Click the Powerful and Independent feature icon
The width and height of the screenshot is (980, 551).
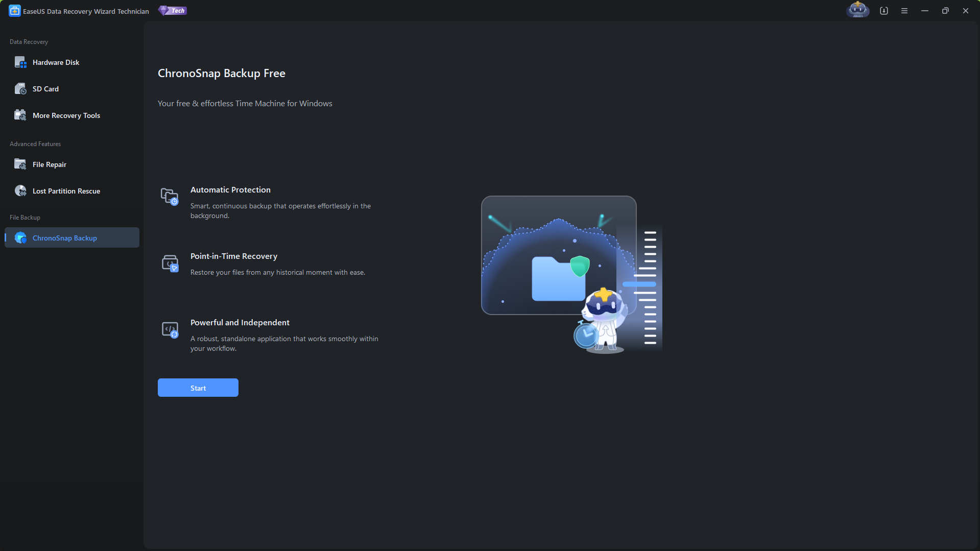click(x=170, y=329)
